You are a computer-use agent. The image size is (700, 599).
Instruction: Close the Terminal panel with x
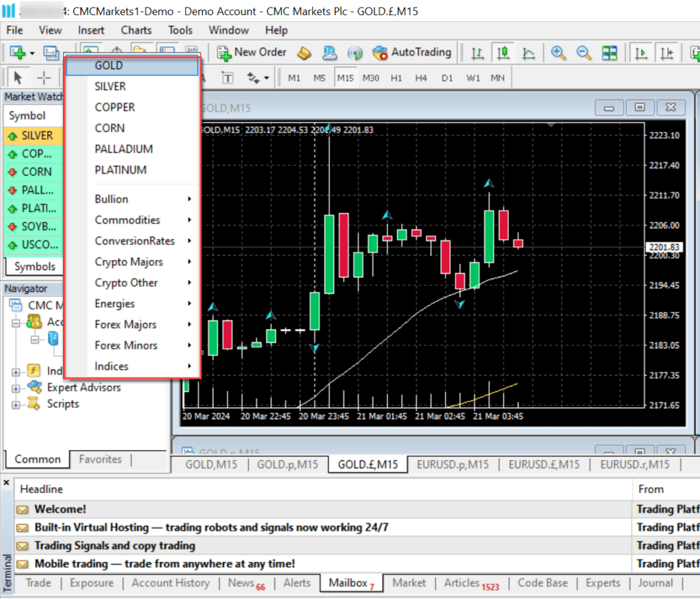(6, 483)
